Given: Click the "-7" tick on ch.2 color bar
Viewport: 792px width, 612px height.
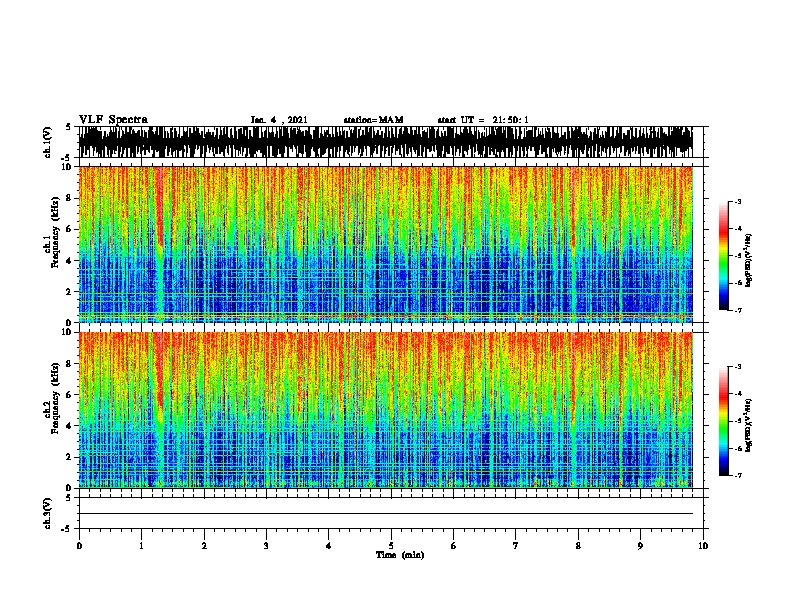Looking at the screenshot, I should (x=738, y=475).
